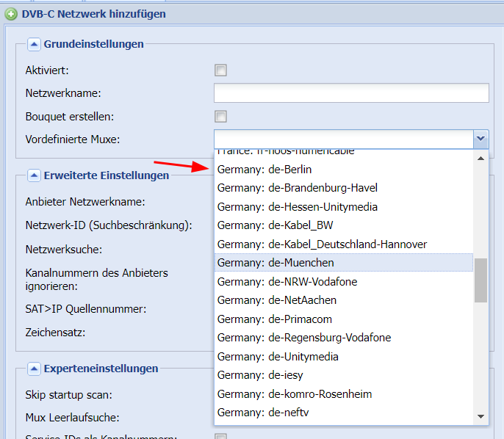Select Germany: de-Berlin from the list
The image size is (504, 439).
point(344,170)
